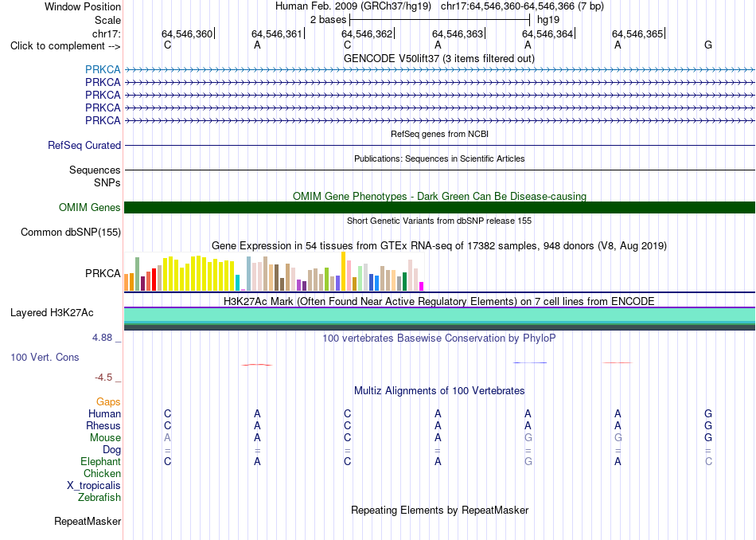Open the OMIM Gene Phenotypes track title
This screenshot has height=540, width=756.
[440, 197]
